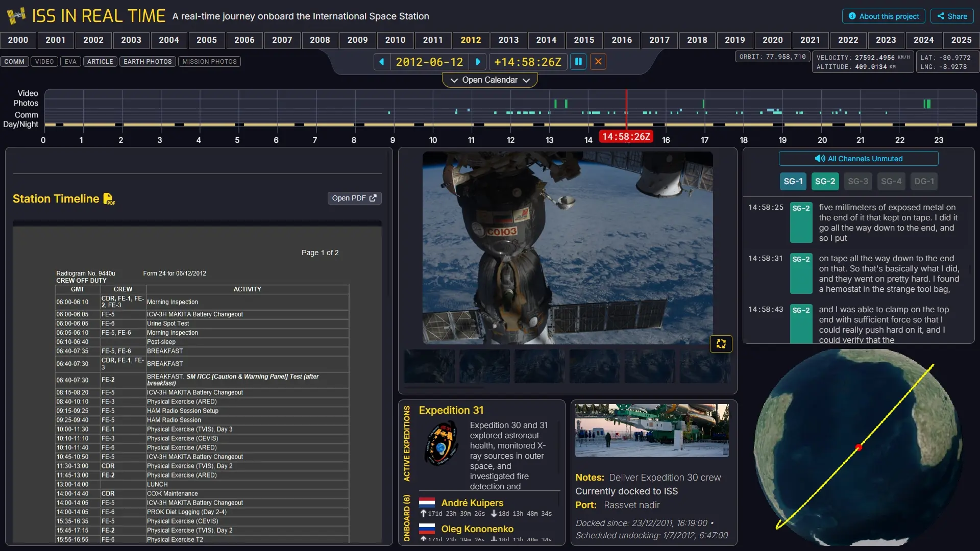
Task: Pause the real-time playback
Action: (578, 62)
